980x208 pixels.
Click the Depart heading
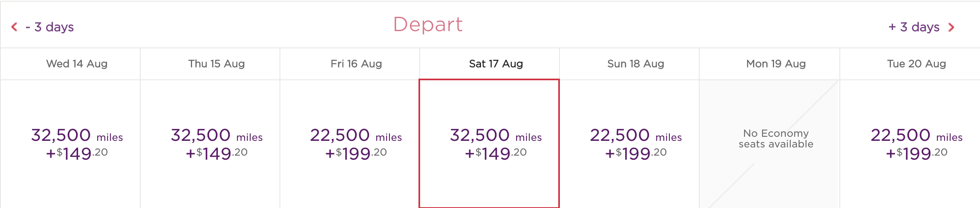[x=428, y=25]
